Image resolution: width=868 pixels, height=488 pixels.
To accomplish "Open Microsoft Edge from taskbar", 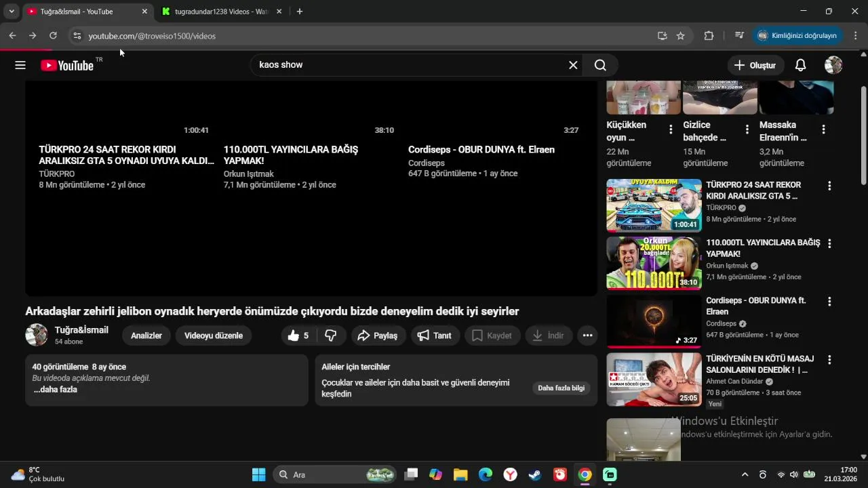I will tap(486, 474).
